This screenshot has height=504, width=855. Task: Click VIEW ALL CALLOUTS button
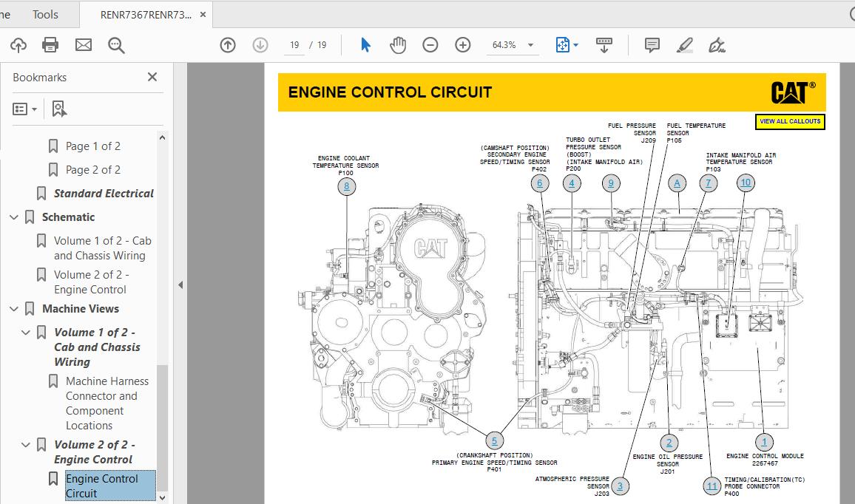(790, 121)
